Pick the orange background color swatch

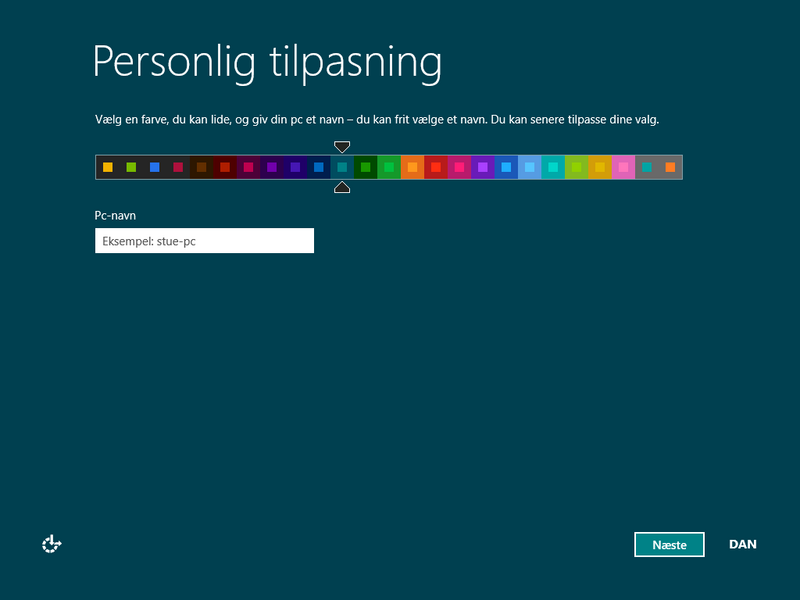tap(413, 167)
